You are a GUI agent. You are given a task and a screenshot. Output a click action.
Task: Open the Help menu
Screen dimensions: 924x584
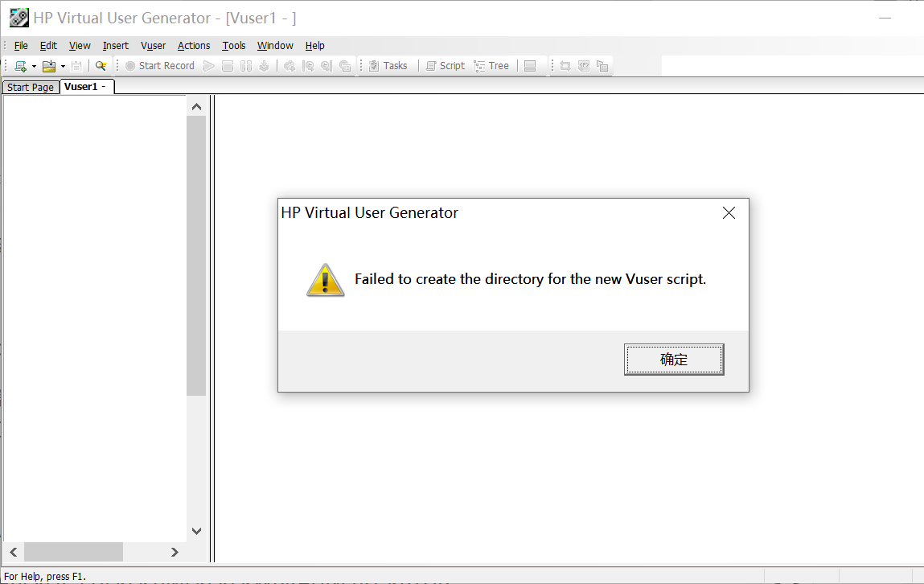[x=314, y=45]
